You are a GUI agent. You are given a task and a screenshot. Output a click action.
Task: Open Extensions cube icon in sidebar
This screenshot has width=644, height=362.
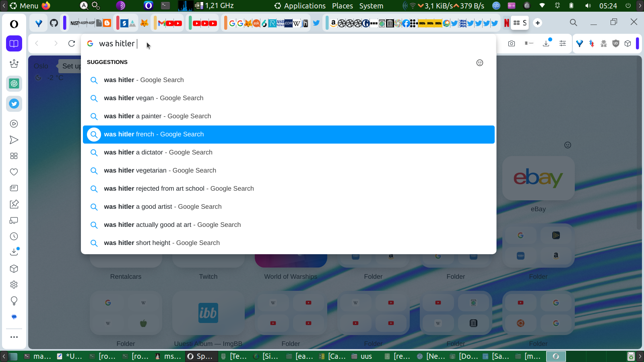14,269
